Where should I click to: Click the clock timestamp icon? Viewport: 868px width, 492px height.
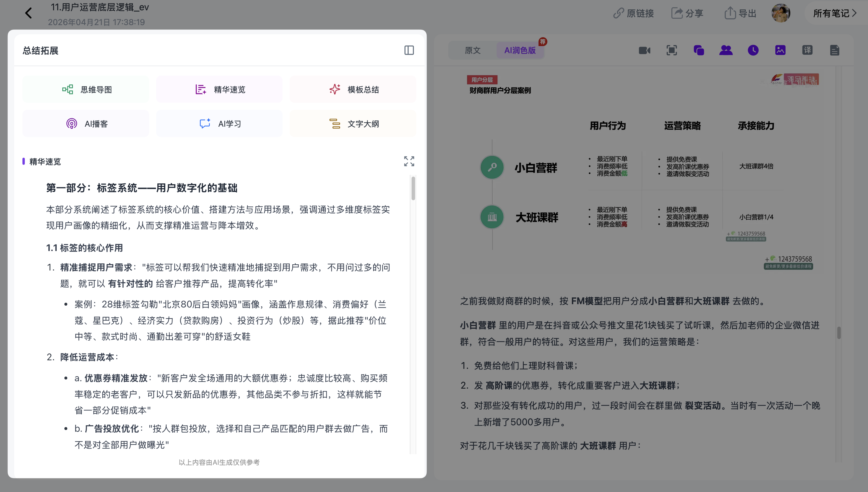click(753, 50)
